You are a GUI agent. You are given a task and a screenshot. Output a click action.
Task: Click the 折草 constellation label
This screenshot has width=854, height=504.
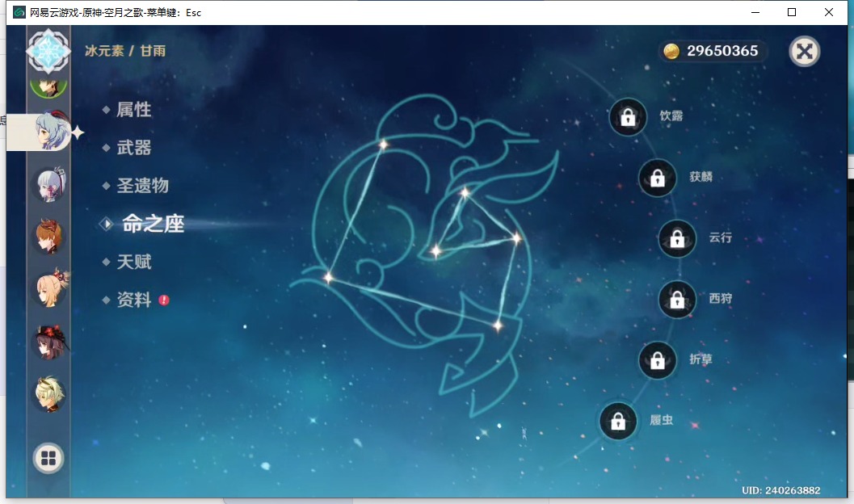(701, 359)
